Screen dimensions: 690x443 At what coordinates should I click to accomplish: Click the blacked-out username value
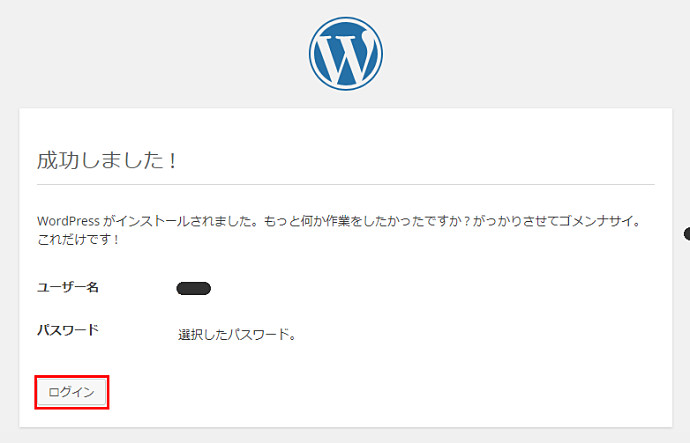pos(193,289)
